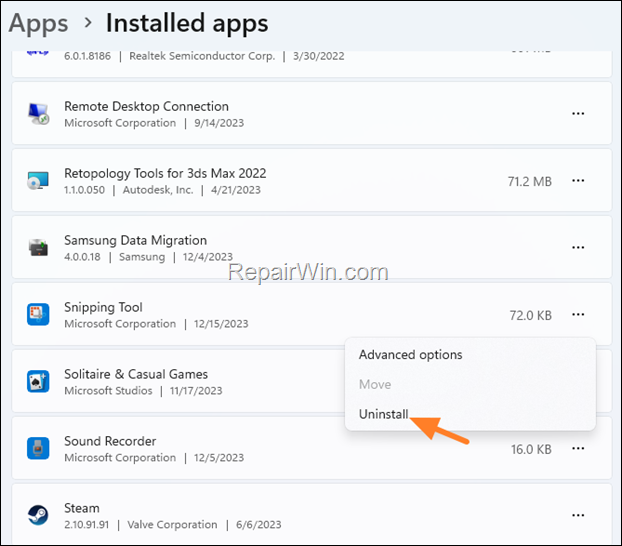Screen dimensions: 622x546
Task: Click the 72.0 KB size value
Action: point(530,315)
